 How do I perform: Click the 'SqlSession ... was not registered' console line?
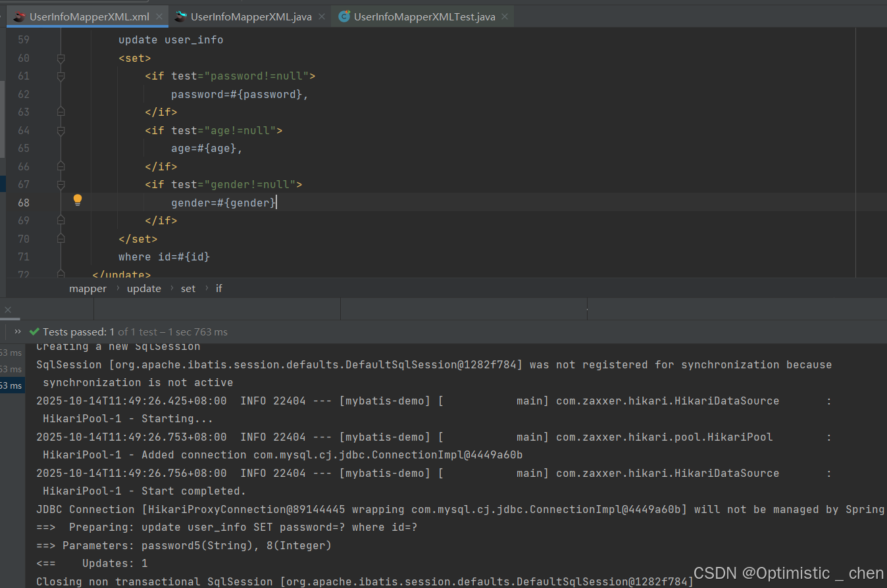click(434, 364)
